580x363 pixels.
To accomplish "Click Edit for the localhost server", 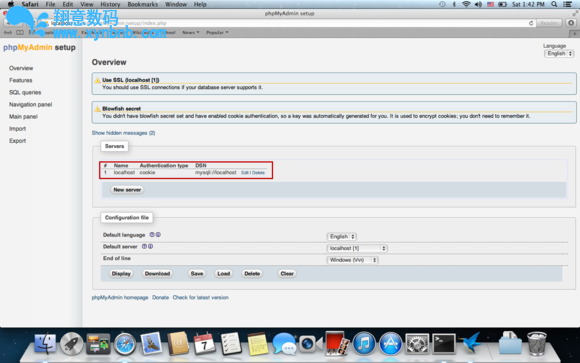I will [245, 173].
